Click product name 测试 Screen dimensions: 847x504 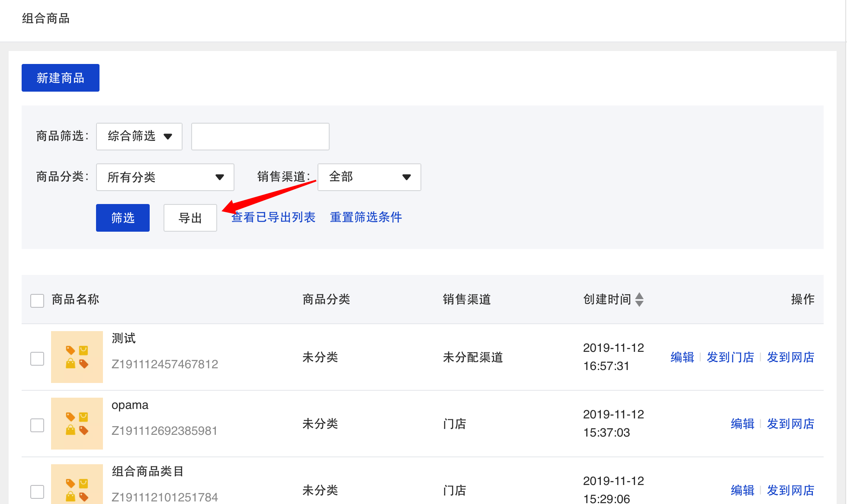124,338
